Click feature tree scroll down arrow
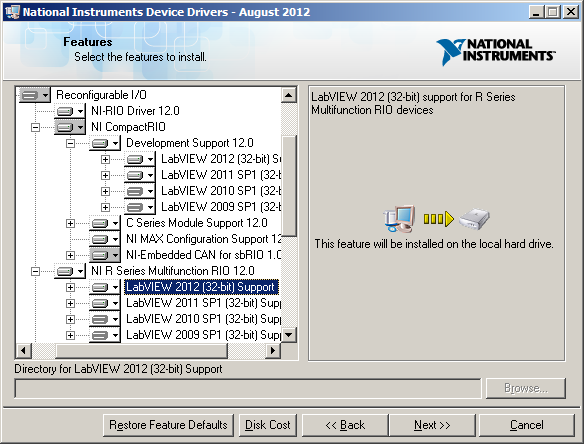The image size is (584, 444). click(289, 335)
